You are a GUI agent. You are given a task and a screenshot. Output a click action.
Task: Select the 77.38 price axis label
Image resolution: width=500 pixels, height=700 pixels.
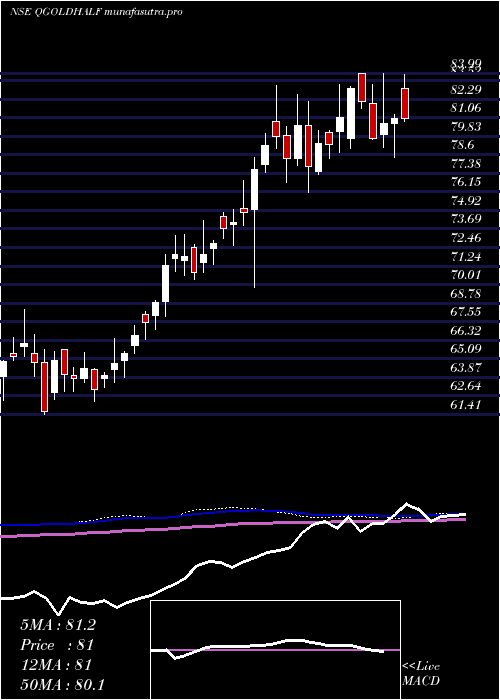[466, 163]
